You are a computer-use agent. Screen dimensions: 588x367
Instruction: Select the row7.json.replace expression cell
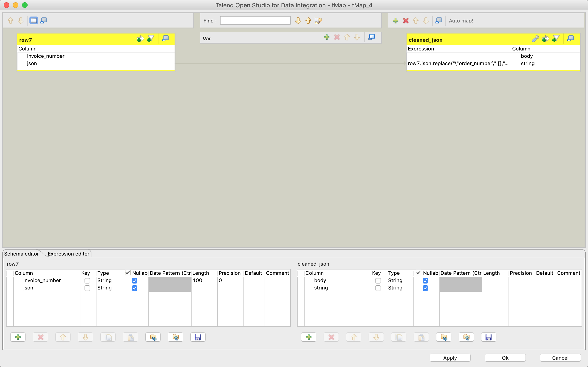tap(458, 63)
